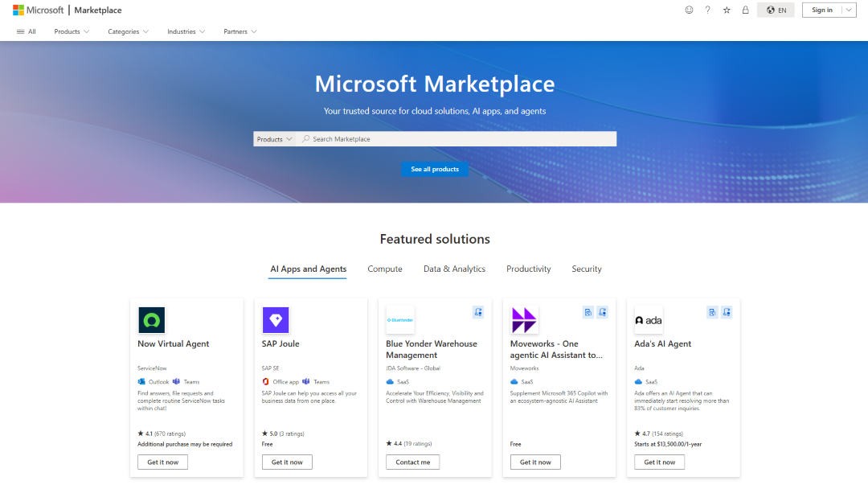Image resolution: width=868 pixels, height=489 pixels.
Task: Click the search magnifier icon
Action: 305,138
